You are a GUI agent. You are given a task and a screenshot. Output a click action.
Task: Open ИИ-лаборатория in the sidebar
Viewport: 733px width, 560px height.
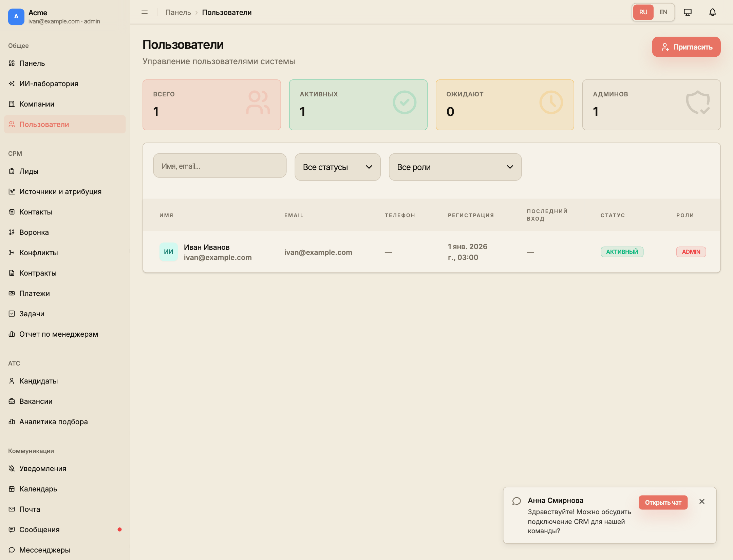(x=65, y=83)
